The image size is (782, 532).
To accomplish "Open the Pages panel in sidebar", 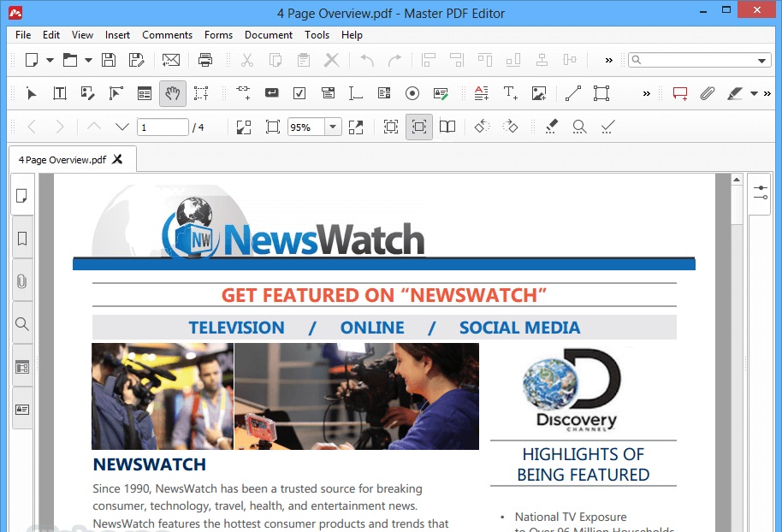I will [x=22, y=196].
